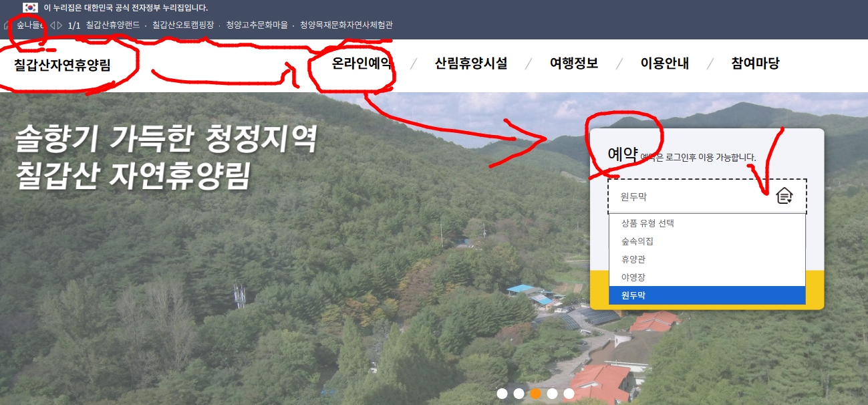The image size is (868, 405).
Task: Open the 원두막 product type dropdown icon
Action: point(784,196)
